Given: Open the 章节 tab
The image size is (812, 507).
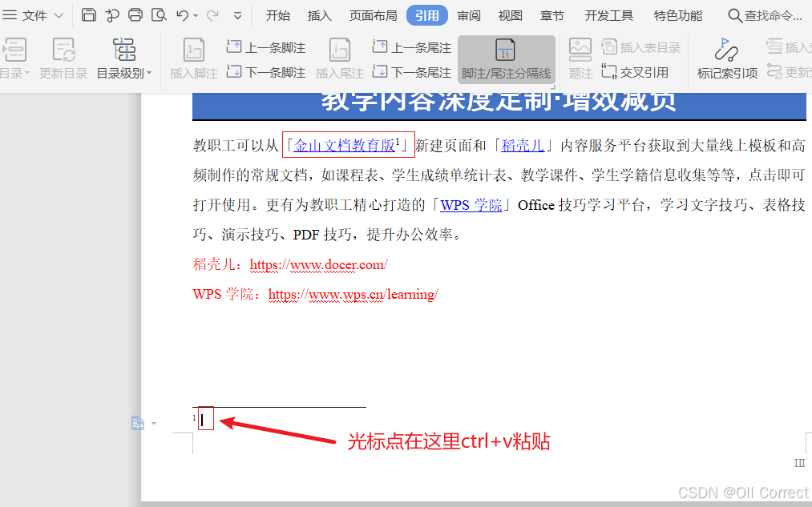Looking at the screenshot, I should (551, 15).
